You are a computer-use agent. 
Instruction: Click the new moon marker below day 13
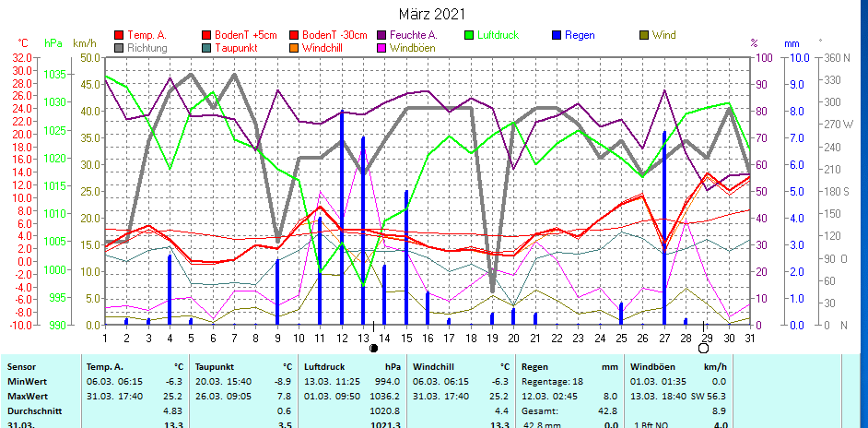374,348
